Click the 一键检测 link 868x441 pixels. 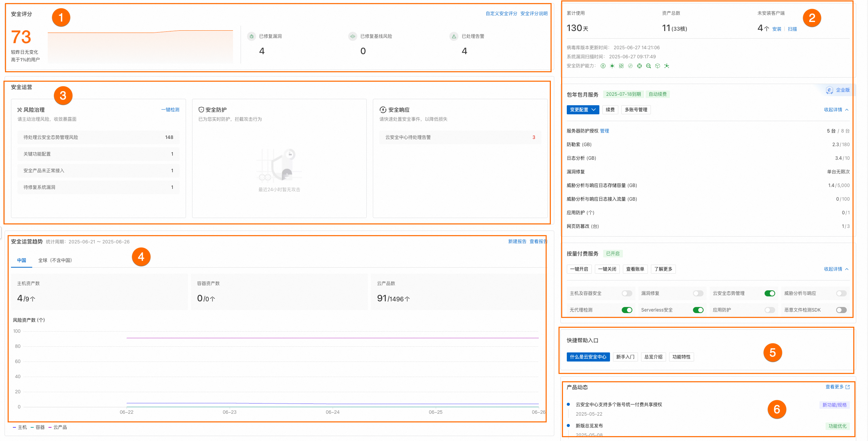pos(170,110)
